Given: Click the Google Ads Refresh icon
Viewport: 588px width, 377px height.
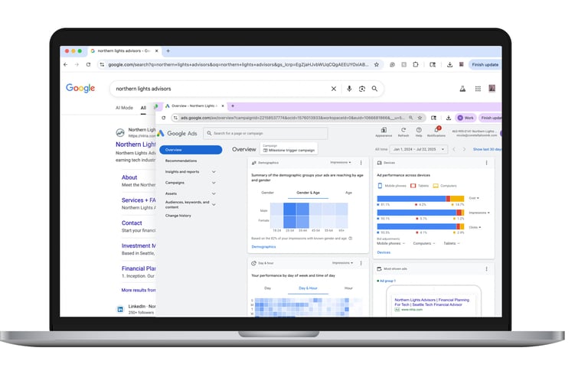Looking at the screenshot, I should click(x=403, y=132).
